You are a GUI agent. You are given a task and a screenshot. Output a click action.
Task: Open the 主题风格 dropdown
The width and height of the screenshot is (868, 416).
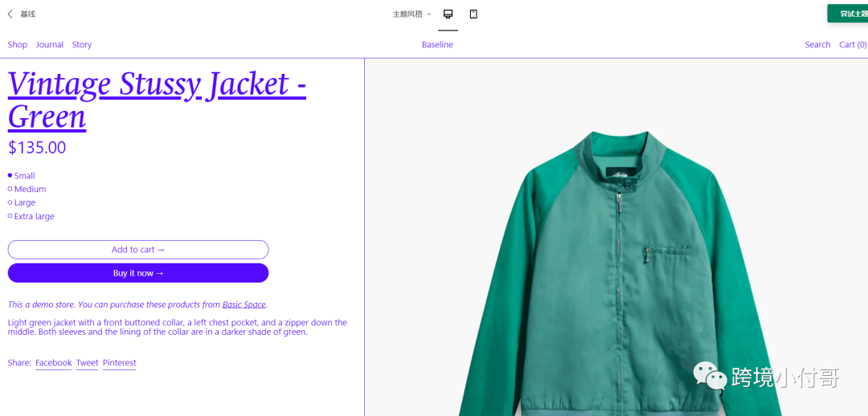tap(411, 14)
